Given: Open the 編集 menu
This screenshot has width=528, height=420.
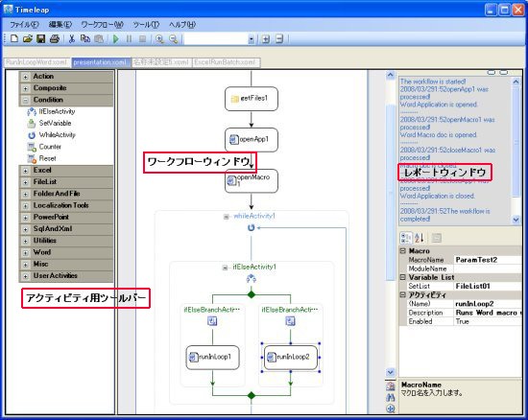Looking at the screenshot, I should click(x=60, y=25).
